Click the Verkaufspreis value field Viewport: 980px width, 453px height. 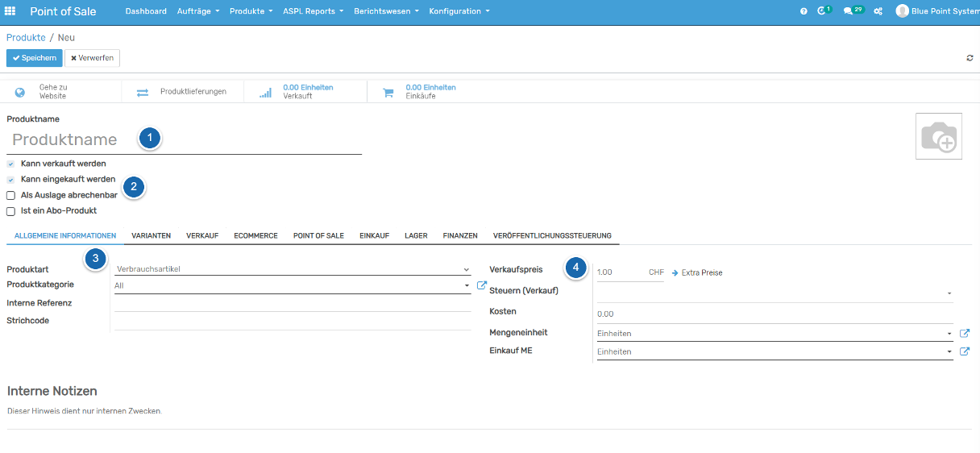621,272
